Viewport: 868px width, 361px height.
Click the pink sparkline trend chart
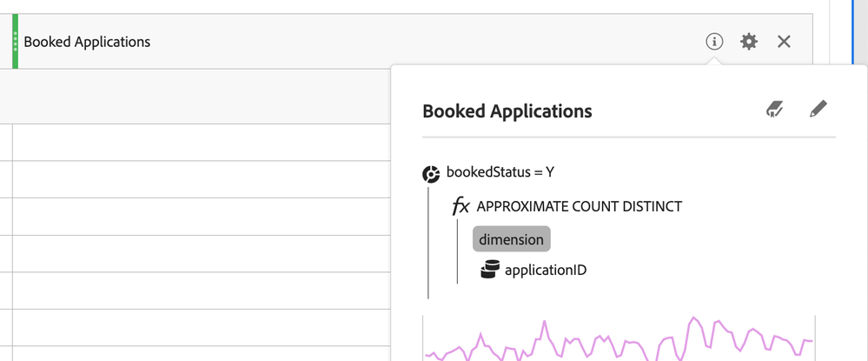pyautogui.click(x=619, y=339)
